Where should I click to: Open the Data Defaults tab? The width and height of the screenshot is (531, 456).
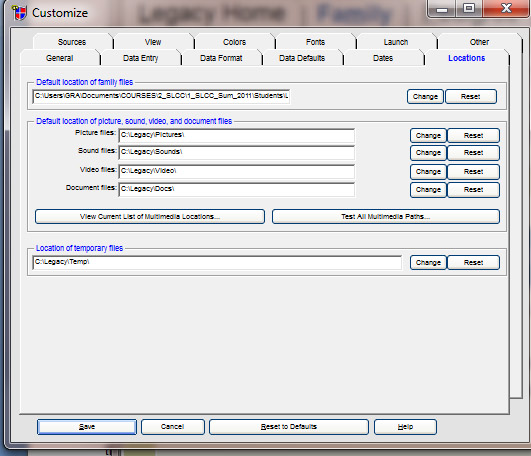coord(302,58)
